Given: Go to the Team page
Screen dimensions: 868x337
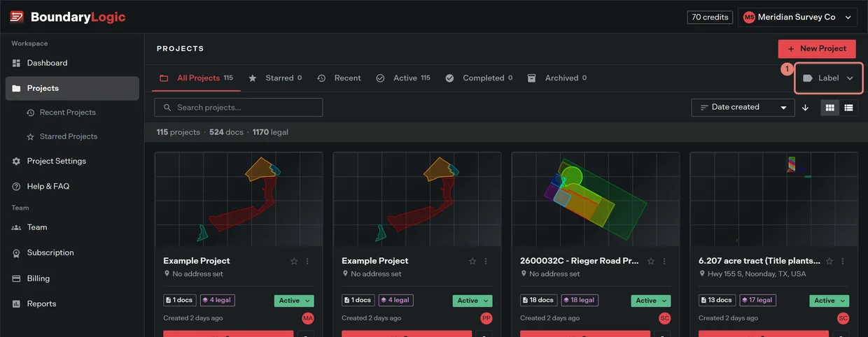Looking at the screenshot, I should (72, 227).
